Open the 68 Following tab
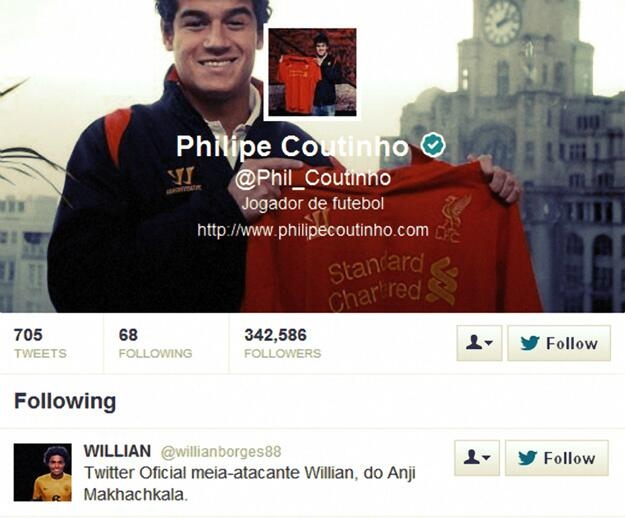The width and height of the screenshot is (625, 518). point(155,343)
